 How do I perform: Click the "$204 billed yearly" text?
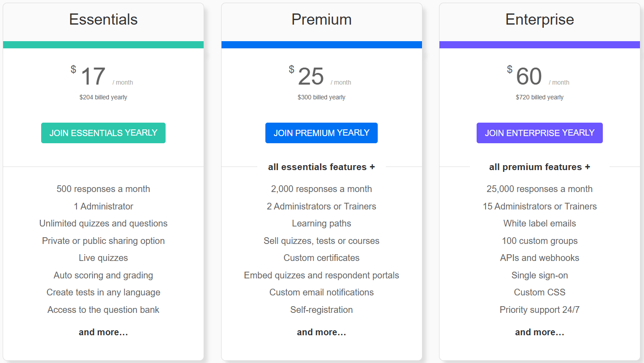(103, 97)
